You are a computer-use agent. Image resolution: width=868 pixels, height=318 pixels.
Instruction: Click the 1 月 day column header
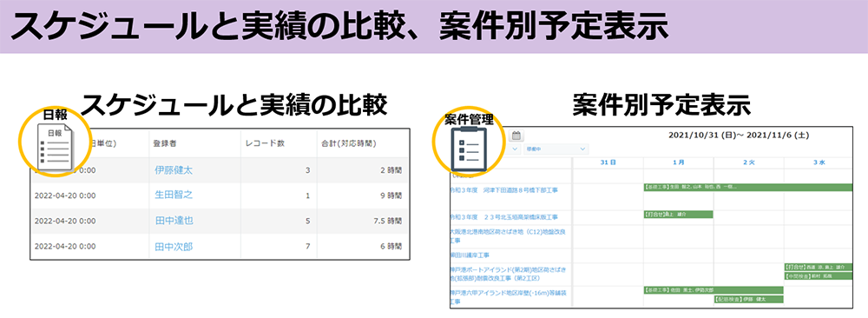point(679,162)
